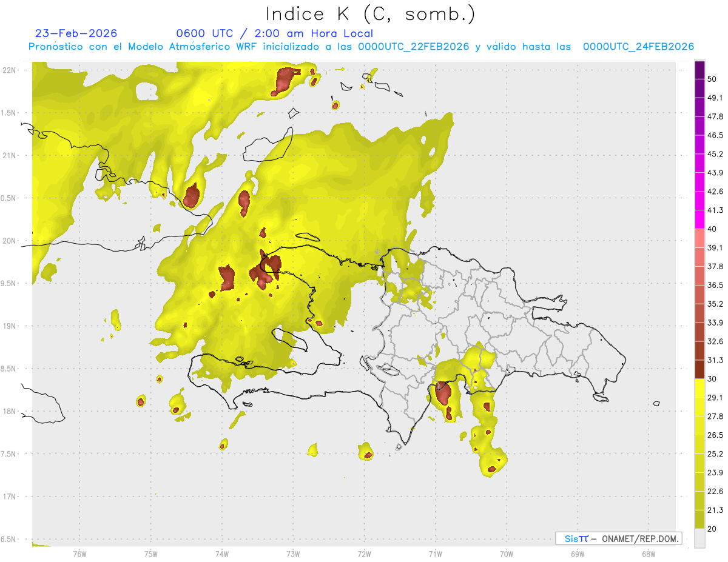Viewport: 728px width, 562px height.
Task: Click the yellow colorbar segment between 29.1 and 30
Action: (699, 388)
